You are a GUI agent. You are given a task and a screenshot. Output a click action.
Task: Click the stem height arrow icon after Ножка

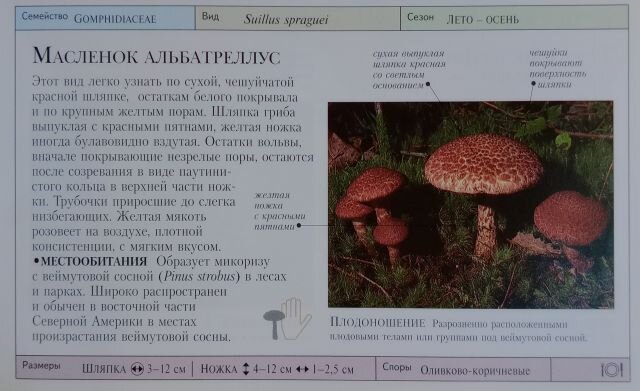246,369
